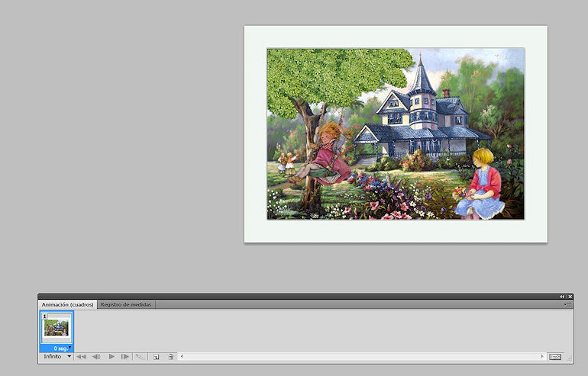Close the animation panel

click(x=570, y=297)
